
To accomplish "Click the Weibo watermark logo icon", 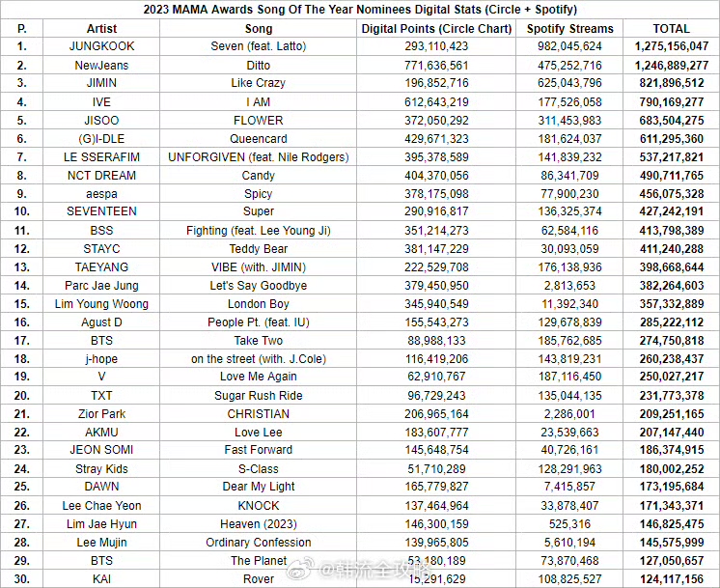I will coord(300,570).
